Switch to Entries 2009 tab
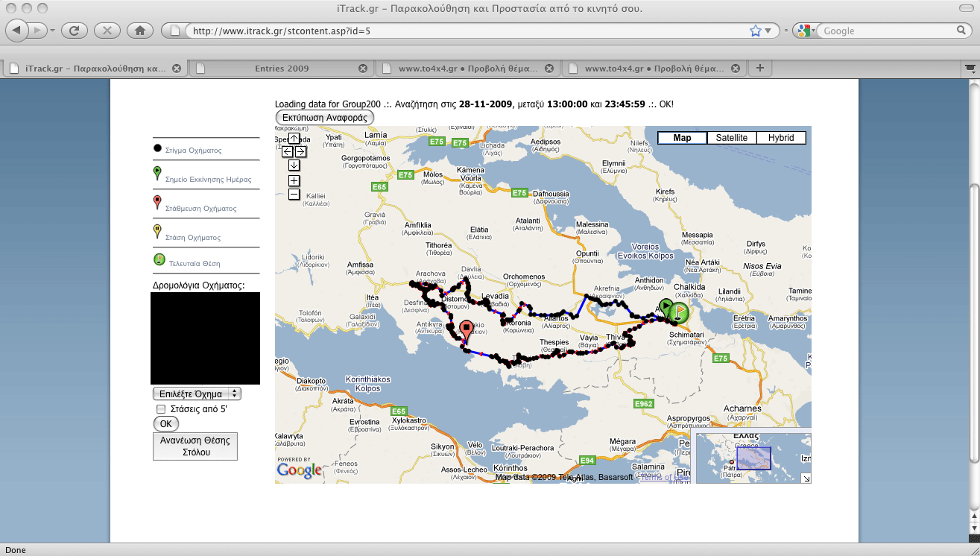 pyautogui.click(x=281, y=69)
